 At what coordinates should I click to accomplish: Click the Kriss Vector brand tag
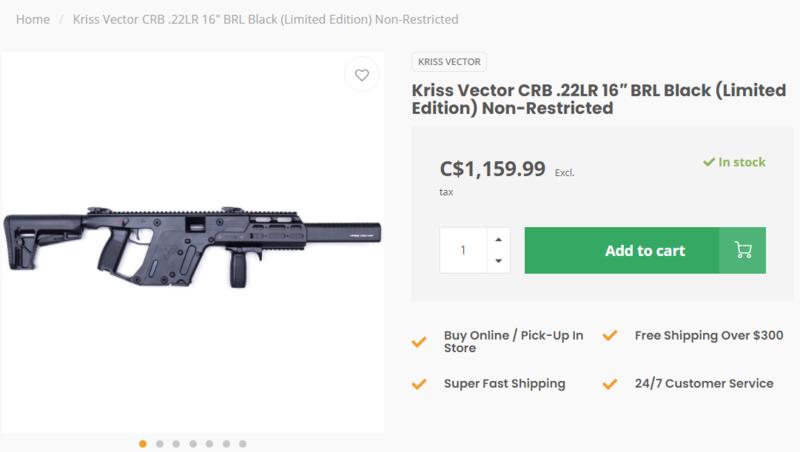click(444, 60)
